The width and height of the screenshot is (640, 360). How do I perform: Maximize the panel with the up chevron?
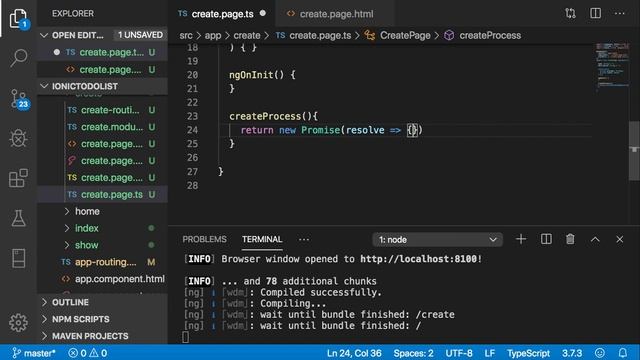coord(595,240)
